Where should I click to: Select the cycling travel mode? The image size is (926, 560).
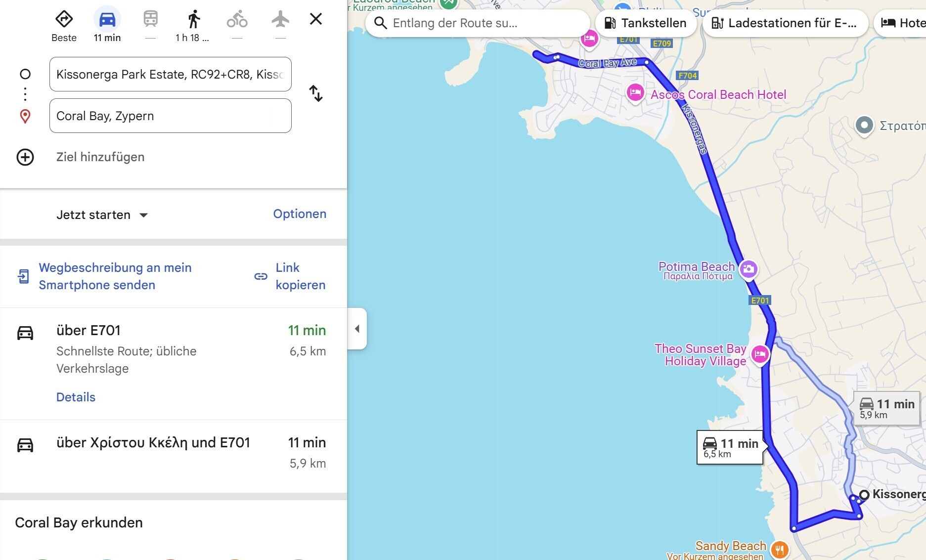237,20
